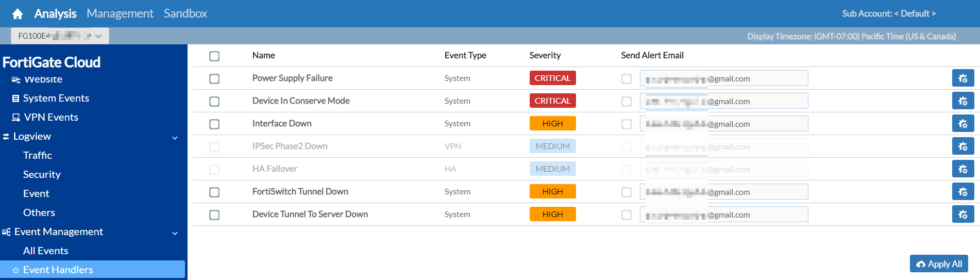
Task: Enable alert email for Device Tunnel To Server Down
Action: pos(627,215)
